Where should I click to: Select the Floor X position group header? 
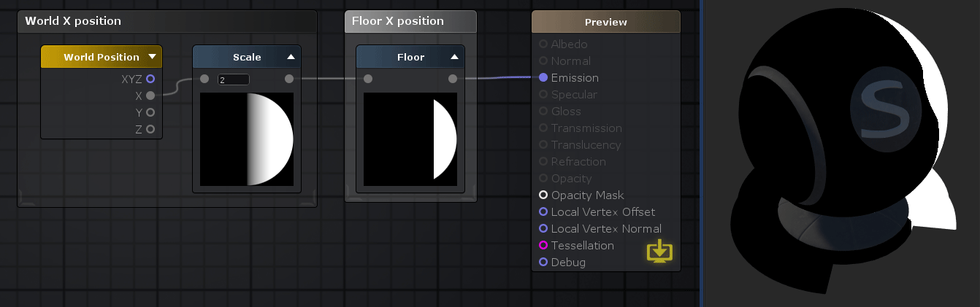click(x=410, y=21)
